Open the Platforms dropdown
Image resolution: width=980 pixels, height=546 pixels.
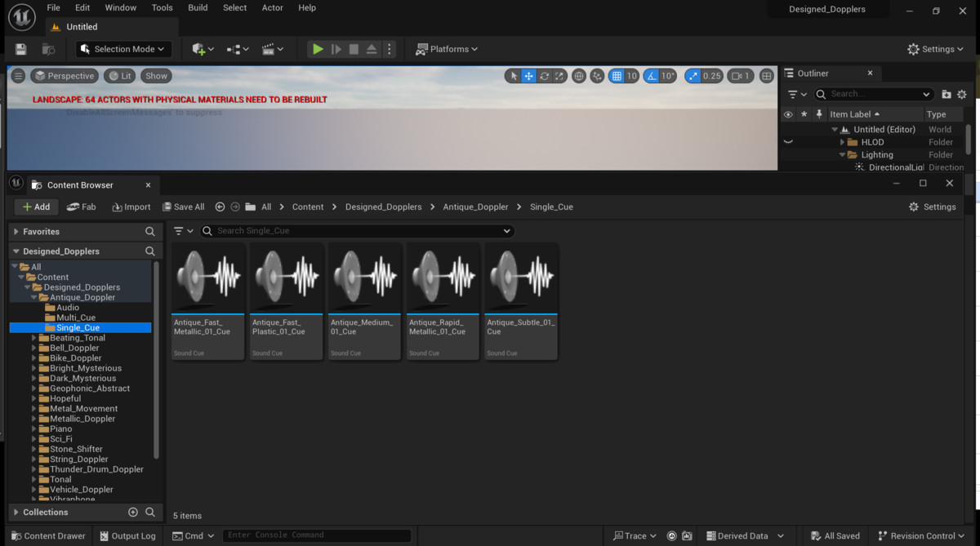coord(447,49)
